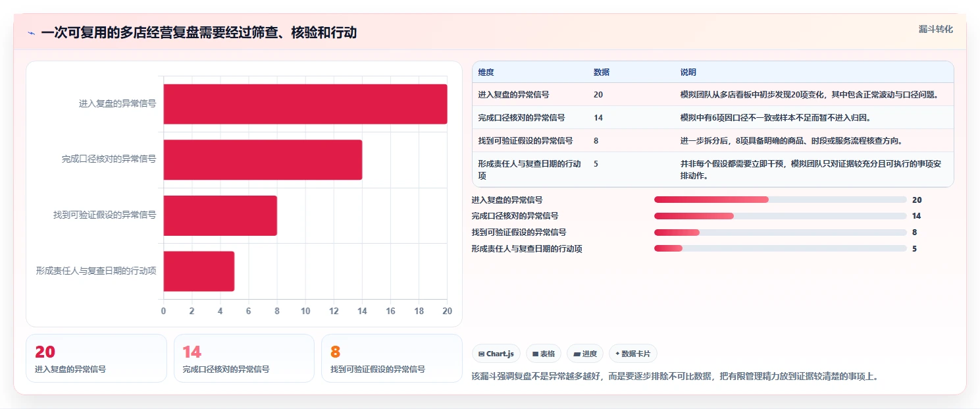Open the stat card showing 8

click(392, 358)
